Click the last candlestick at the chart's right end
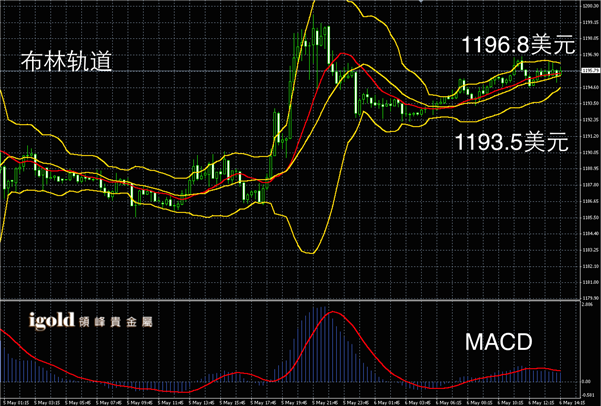 pyautogui.click(x=559, y=72)
